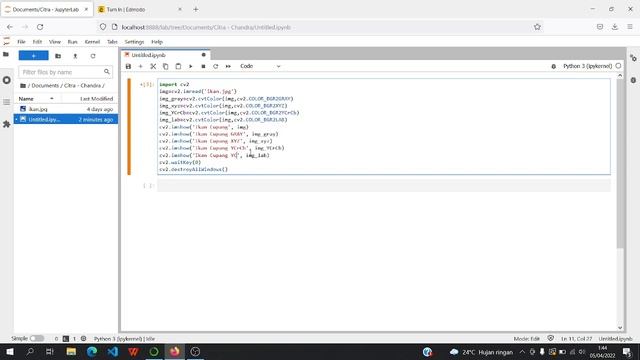
Task: Open the File menu
Action: coord(21,42)
